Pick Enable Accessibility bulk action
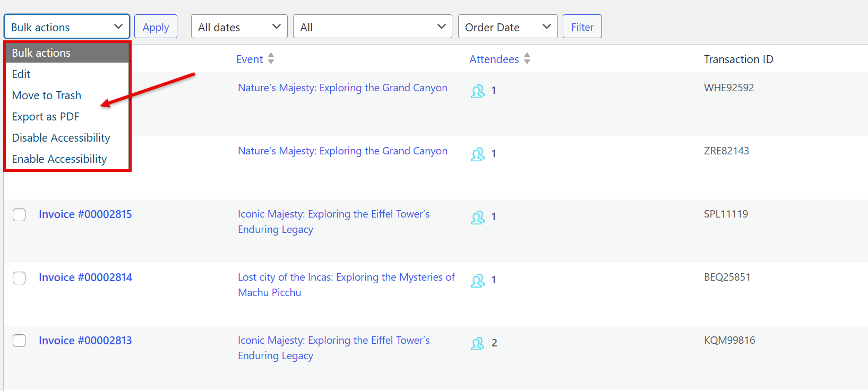The image size is (868, 391). click(59, 159)
